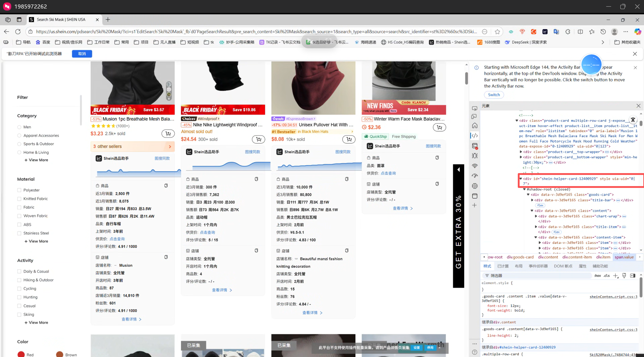Select the Search Ski Mask browser tab
This screenshot has width=644, height=357.
[64, 20]
